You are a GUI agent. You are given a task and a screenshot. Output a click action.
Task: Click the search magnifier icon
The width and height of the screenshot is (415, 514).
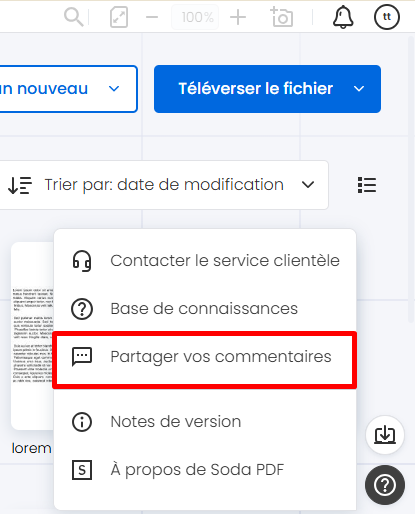point(74,17)
